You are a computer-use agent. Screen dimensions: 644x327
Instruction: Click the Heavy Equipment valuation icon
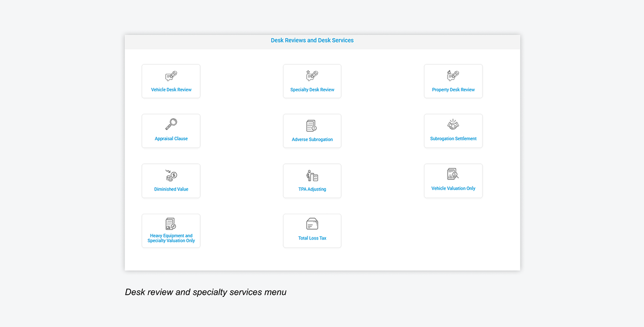click(171, 224)
